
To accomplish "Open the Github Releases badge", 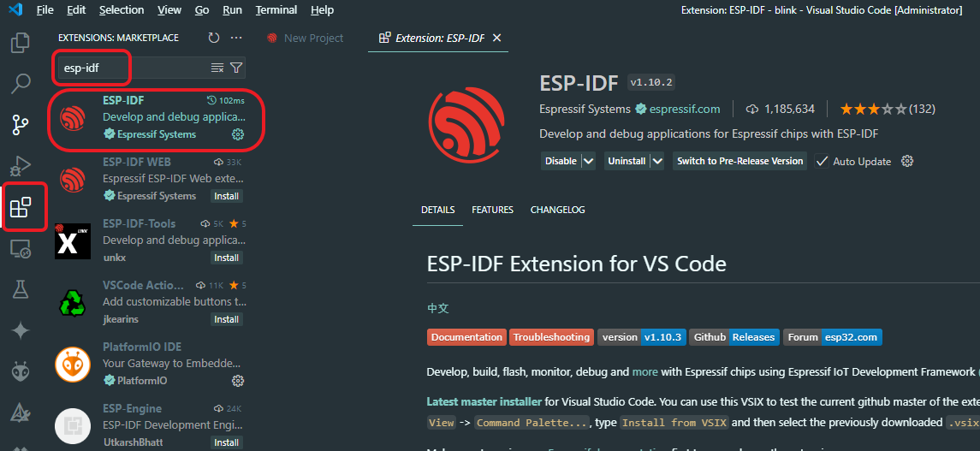I will (x=734, y=337).
